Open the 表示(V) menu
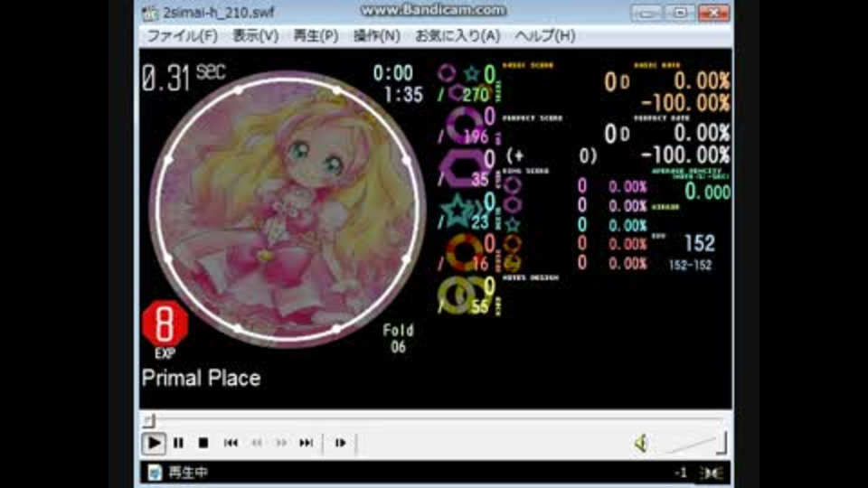The height and width of the screenshot is (488, 868). [x=255, y=36]
